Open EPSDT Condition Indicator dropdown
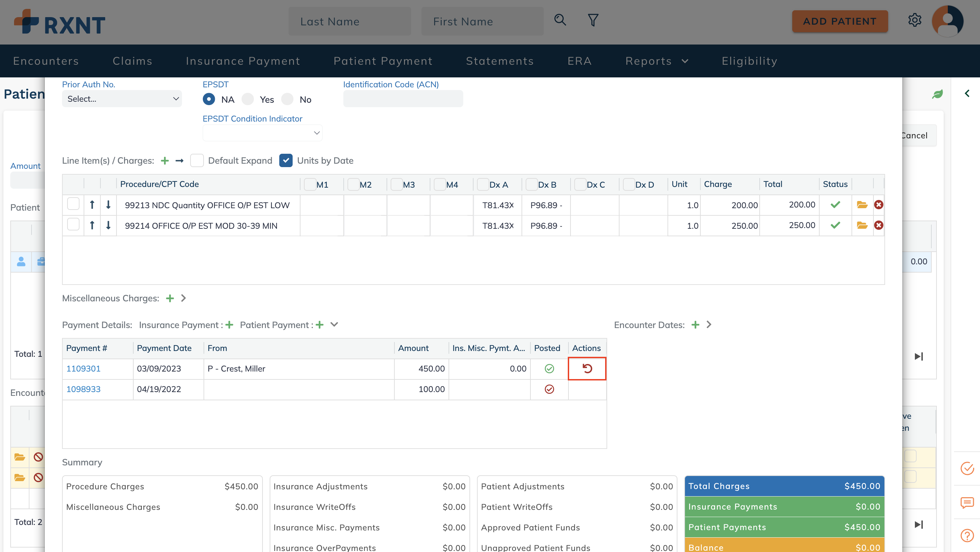980x552 pixels. click(x=262, y=133)
